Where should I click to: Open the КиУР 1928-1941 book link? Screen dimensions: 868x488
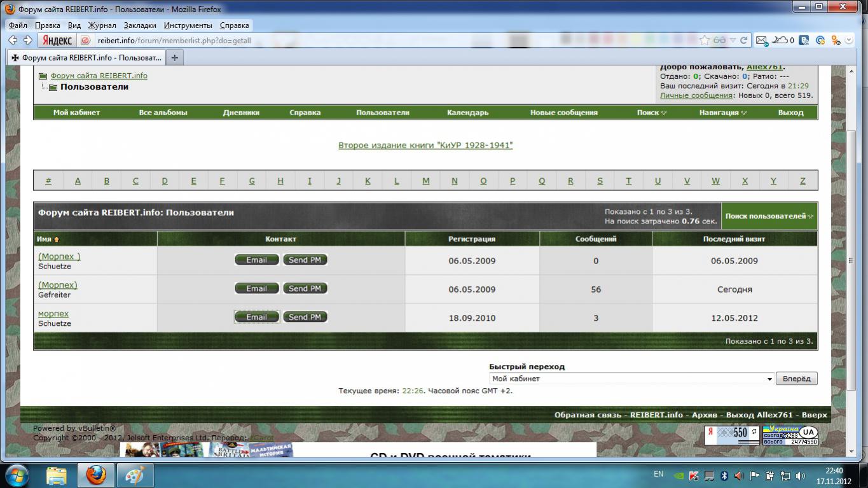point(425,145)
